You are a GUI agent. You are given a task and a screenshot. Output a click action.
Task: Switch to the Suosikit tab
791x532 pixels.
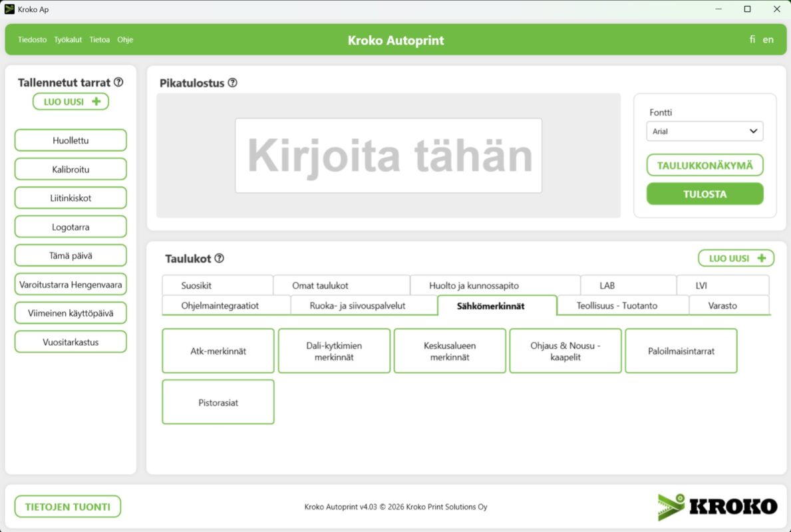[x=196, y=286]
